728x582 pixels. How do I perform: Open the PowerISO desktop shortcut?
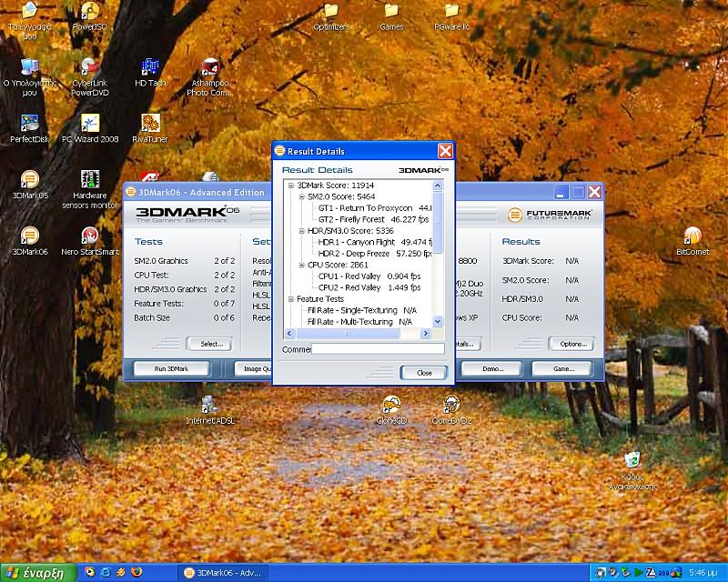89,16
